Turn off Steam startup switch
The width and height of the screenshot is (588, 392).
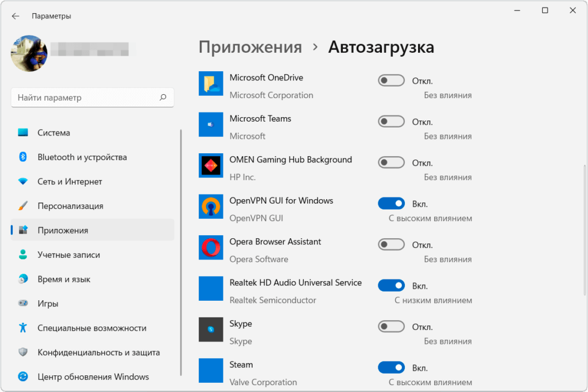point(391,368)
